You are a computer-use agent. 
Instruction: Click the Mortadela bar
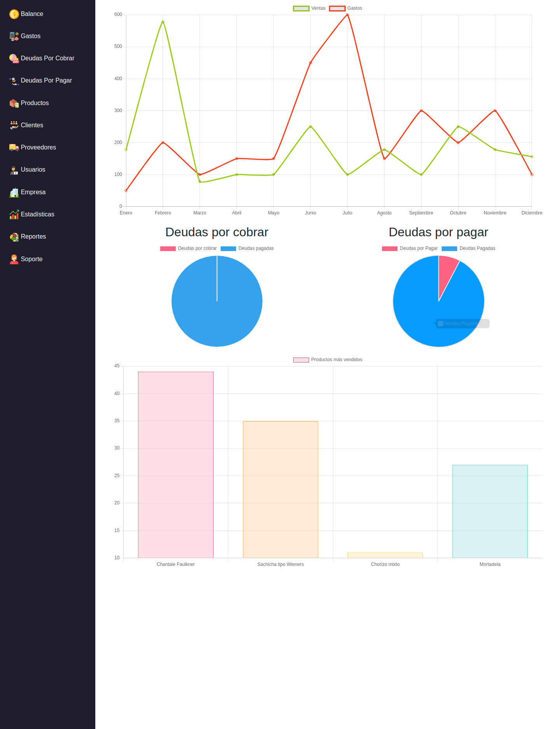point(490,511)
